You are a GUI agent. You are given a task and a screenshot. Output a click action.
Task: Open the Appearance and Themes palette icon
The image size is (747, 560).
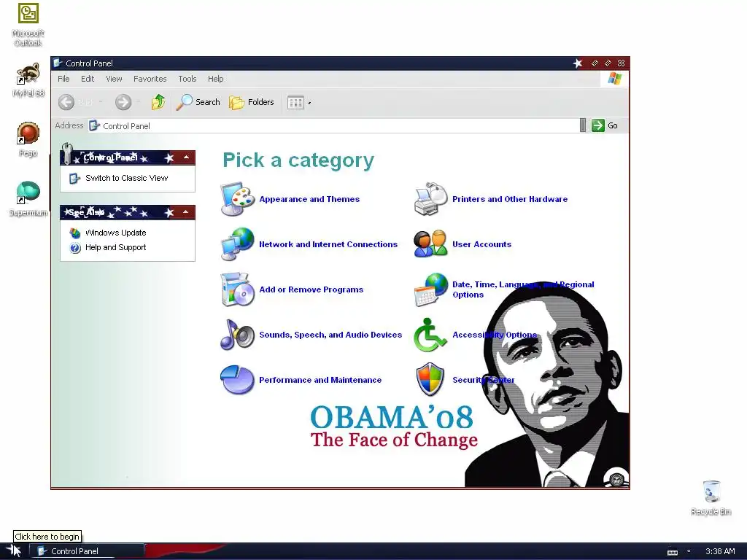pos(237,199)
